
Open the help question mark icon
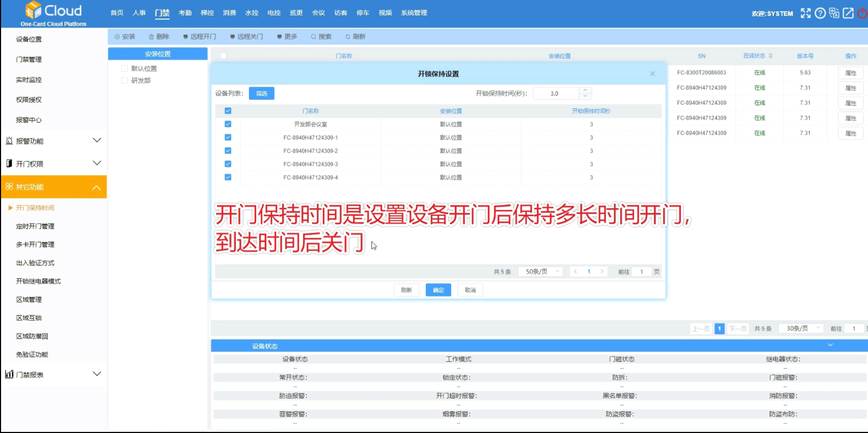[820, 13]
